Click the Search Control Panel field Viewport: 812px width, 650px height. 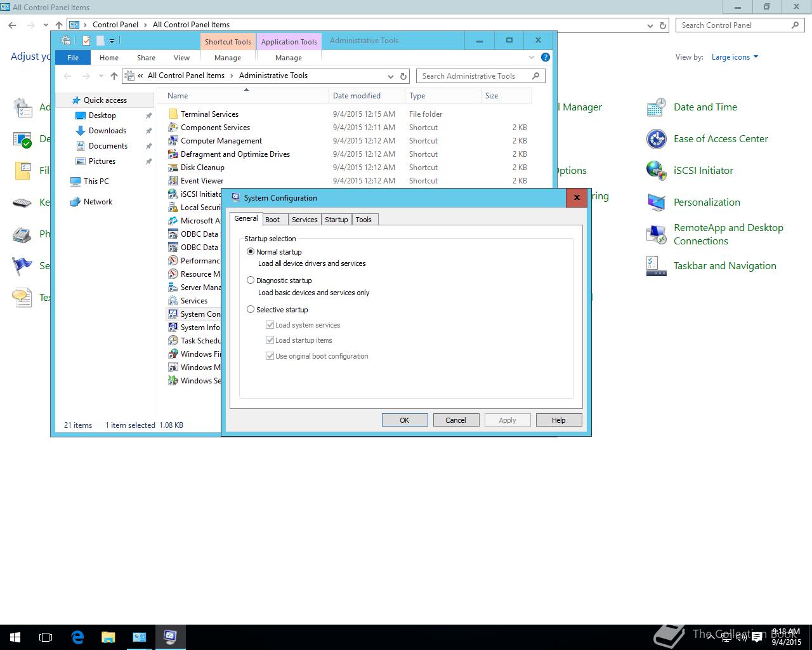[x=740, y=25]
